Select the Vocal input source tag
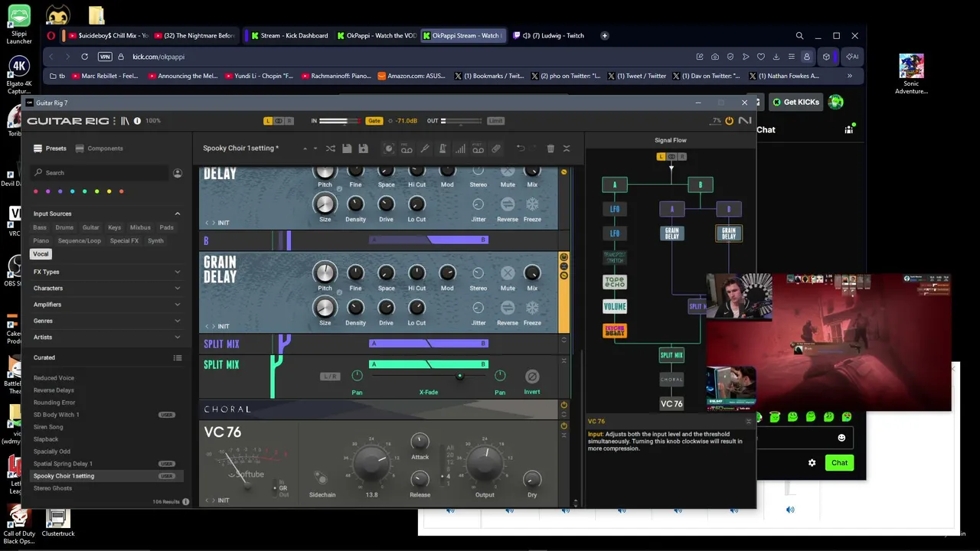This screenshot has height=551, width=980. click(41, 254)
